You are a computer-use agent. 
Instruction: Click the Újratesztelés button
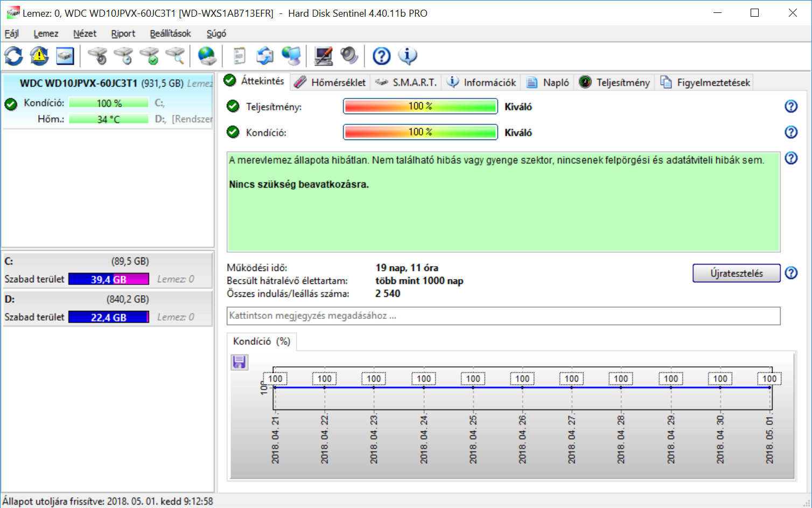pyautogui.click(x=737, y=273)
